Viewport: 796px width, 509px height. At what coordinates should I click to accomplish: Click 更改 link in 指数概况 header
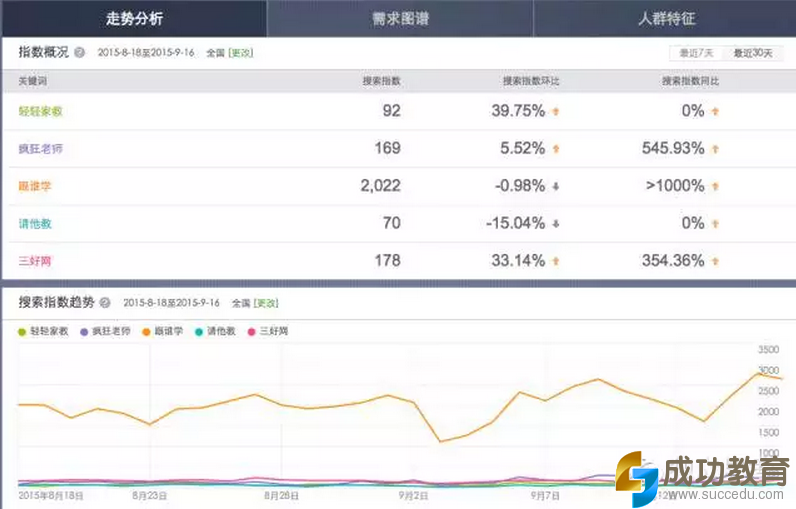(x=241, y=52)
